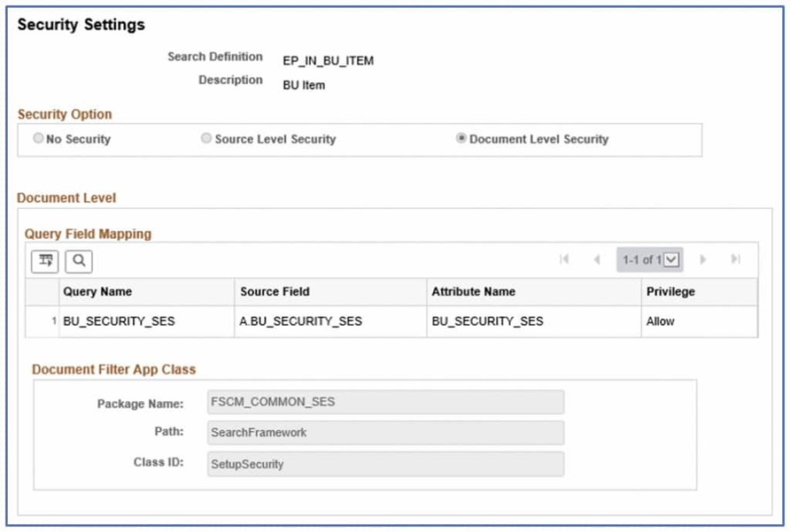The width and height of the screenshot is (790, 532).
Task: Click the A.BU_SECURITY_SES source field cell
Action: tap(300, 321)
